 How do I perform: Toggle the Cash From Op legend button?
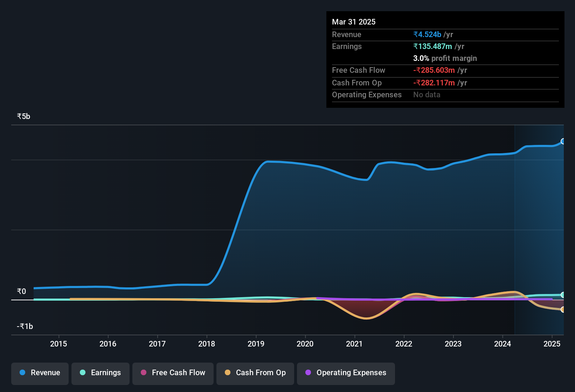tap(255, 373)
